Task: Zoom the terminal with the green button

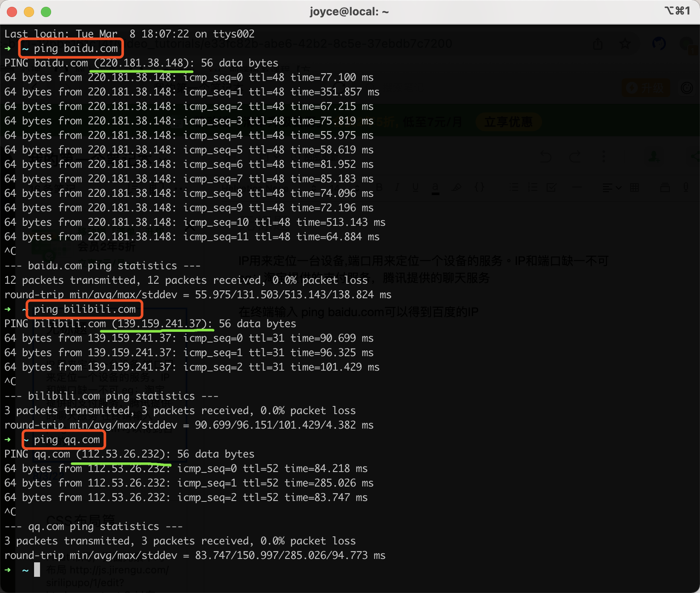Action: point(46,12)
